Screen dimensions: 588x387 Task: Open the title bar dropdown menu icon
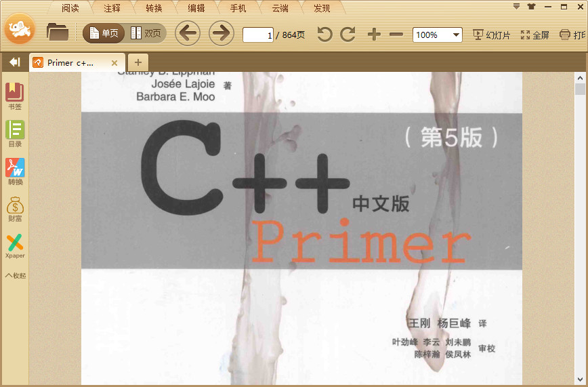coord(516,6)
